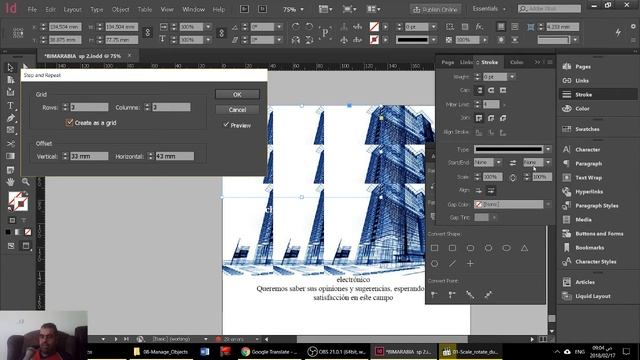Click the Publish Online button

435,9
